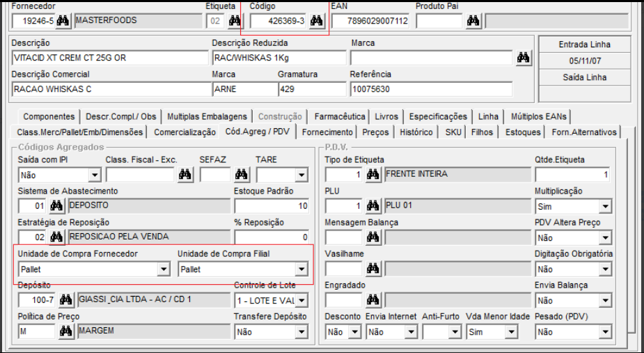Focus the Qtde.Etiqueta field
This screenshot has width=644, height=353.
coord(572,175)
